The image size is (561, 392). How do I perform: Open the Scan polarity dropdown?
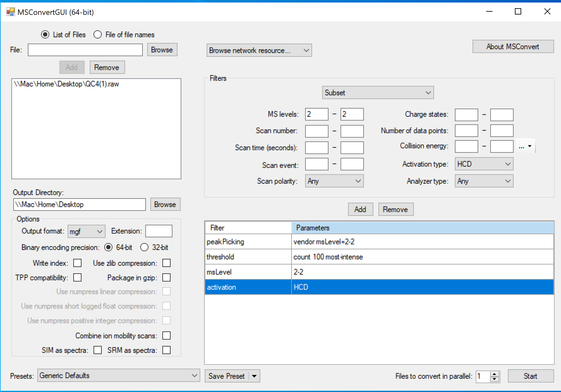[x=334, y=181]
